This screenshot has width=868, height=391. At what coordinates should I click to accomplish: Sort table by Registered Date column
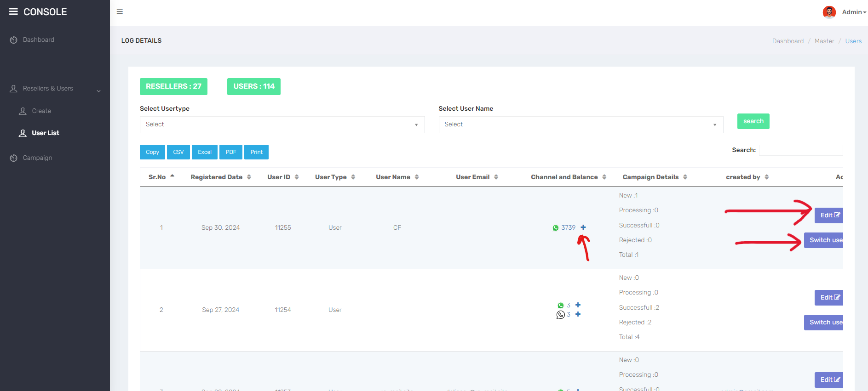[x=220, y=177]
